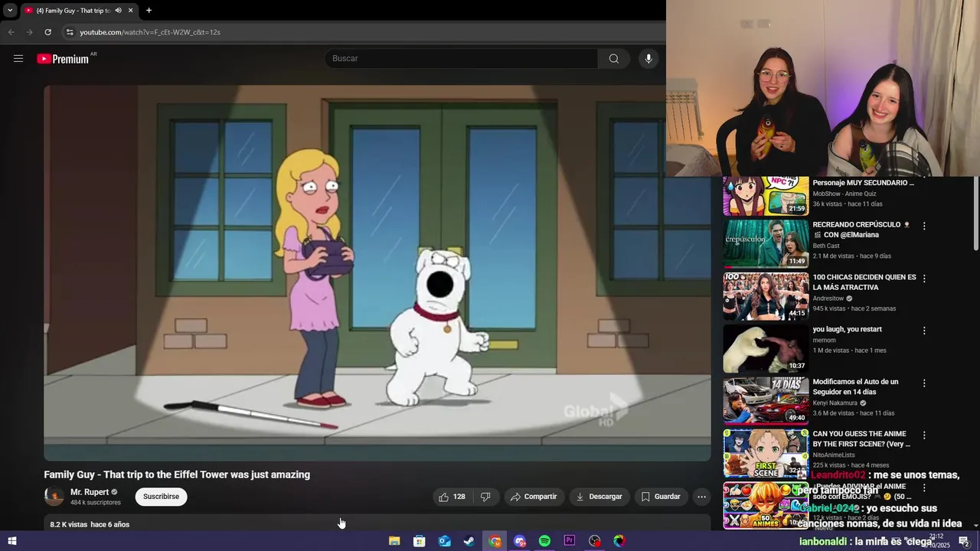Like the video with thumbs-up button
Viewport: 980px width, 551px height.
point(452,497)
